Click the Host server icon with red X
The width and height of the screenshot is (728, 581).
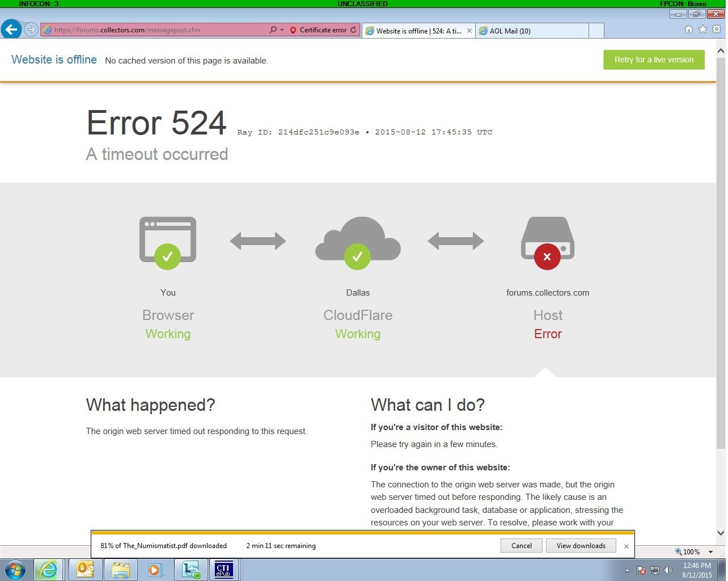coord(548,243)
